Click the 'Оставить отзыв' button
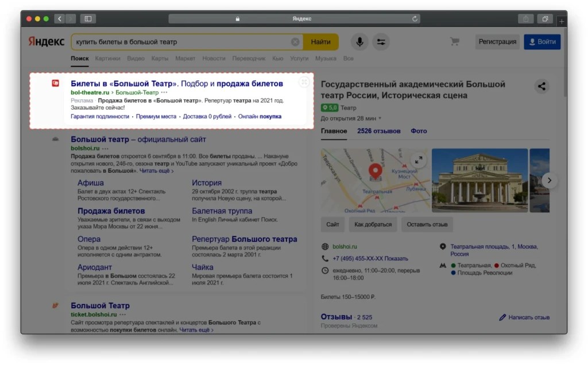 (427, 224)
